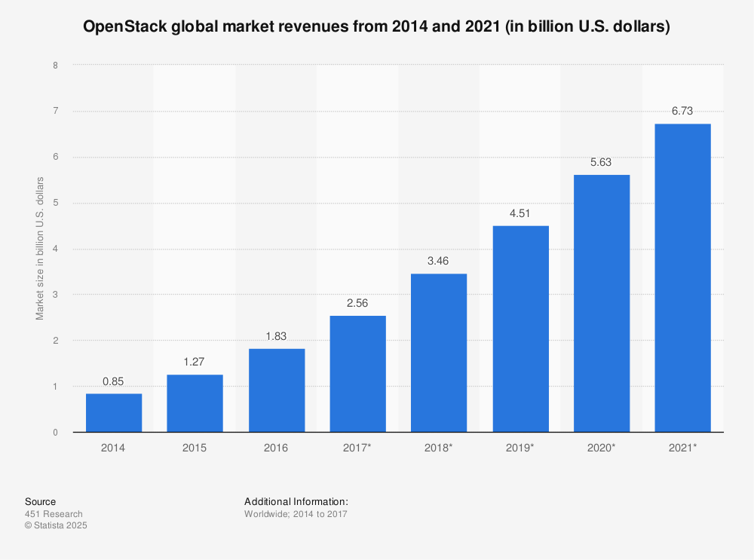754x560 pixels.
Task: Click the tallest 2021* bar
Action: point(683,277)
